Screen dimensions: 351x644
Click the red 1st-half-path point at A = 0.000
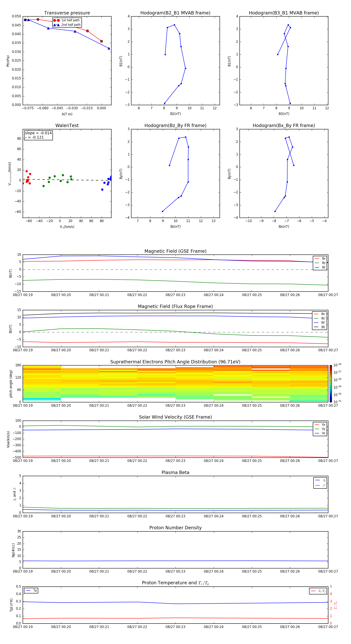point(101,41)
